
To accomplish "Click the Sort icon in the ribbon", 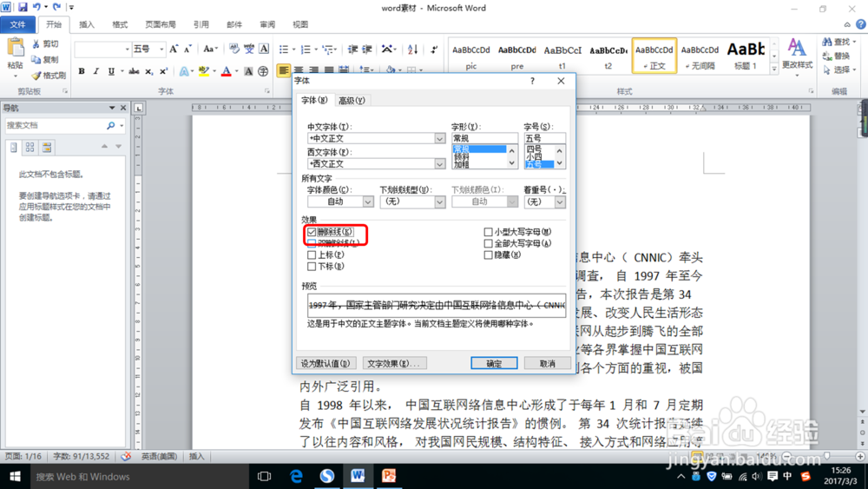I will click(413, 50).
